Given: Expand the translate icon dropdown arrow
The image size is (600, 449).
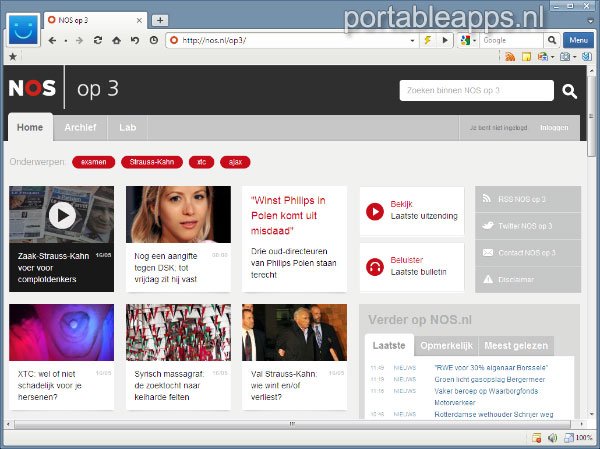Looking at the screenshot, I should [x=553, y=57].
